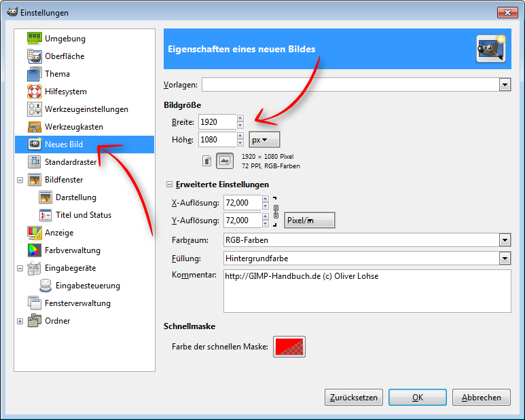Screen dimensions: 525x420
Task: Open the quick mask color swatch
Action: point(289,347)
